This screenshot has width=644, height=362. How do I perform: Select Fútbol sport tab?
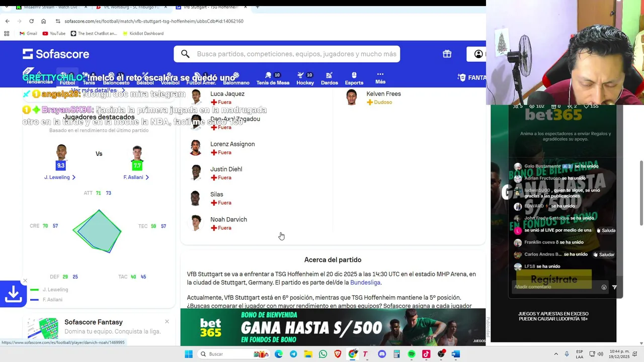point(67,78)
